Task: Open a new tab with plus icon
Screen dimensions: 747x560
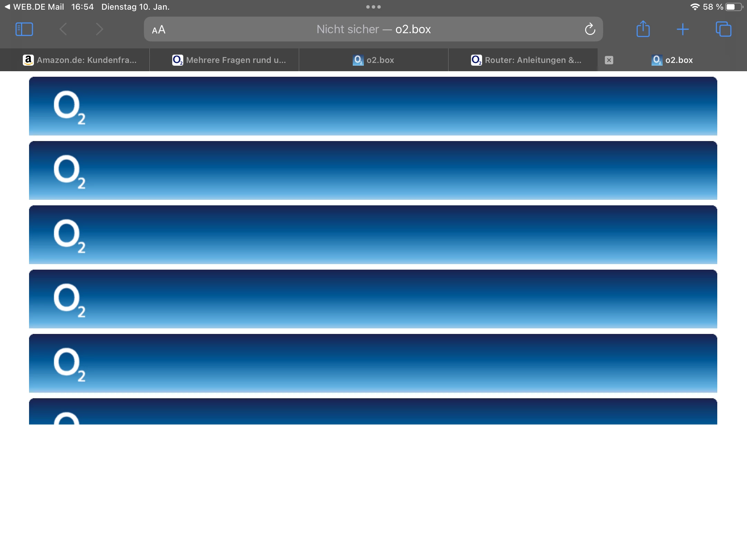Action: click(683, 29)
